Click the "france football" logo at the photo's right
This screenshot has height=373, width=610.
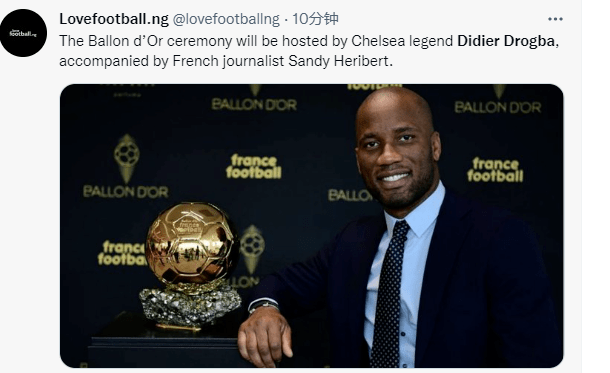coord(495,170)
